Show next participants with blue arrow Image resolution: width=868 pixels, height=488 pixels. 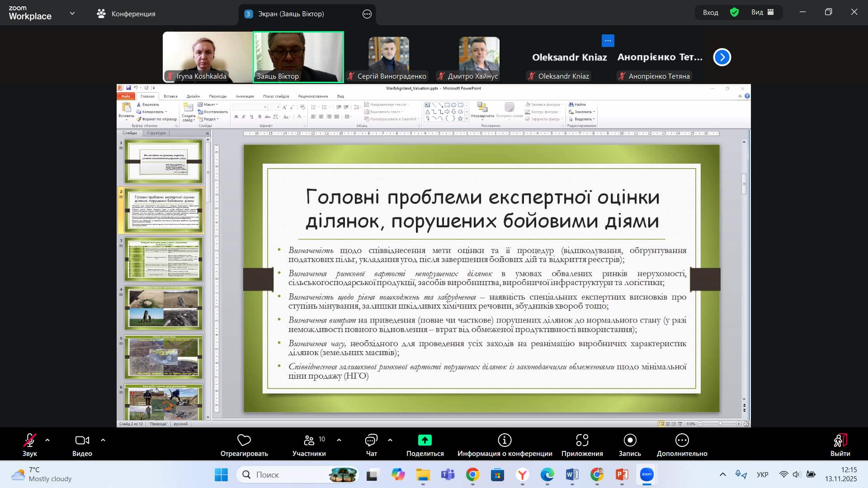click(x=722, y=57)
